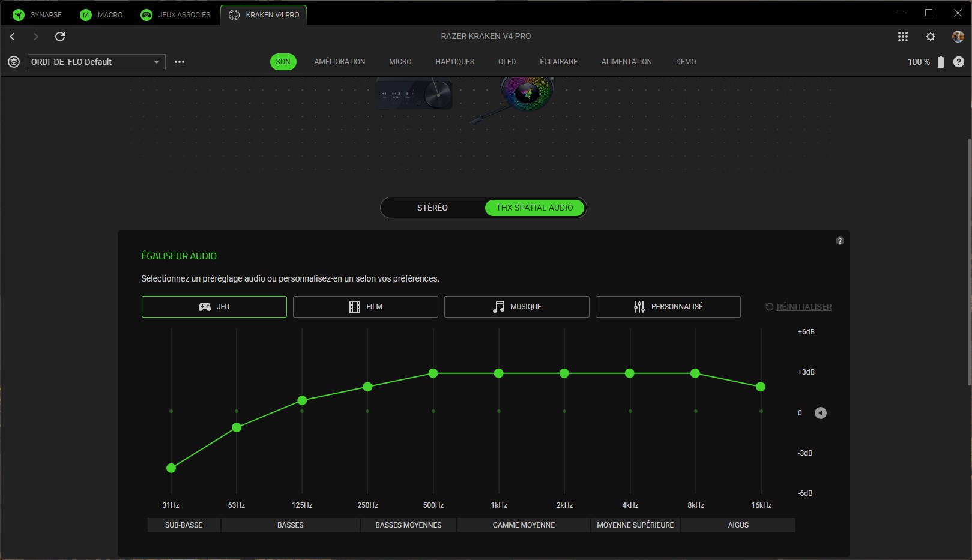Select THX Spatial Audio mode

(x=534, y=208)
